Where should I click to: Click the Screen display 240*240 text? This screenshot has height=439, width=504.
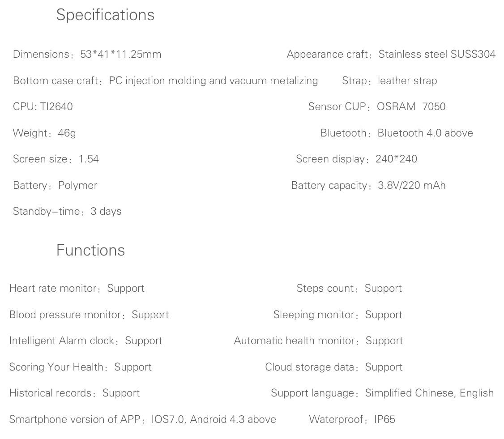click(356, 159)
